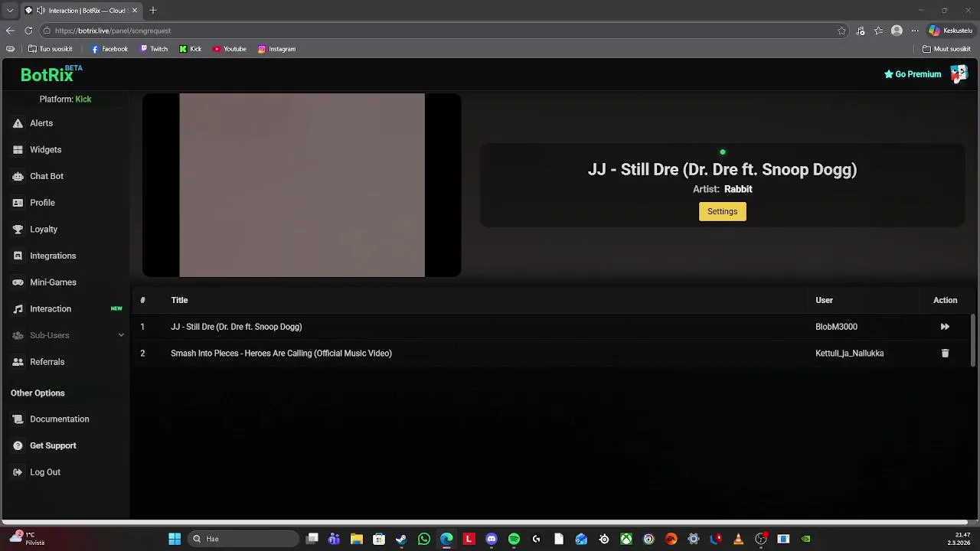The width and height of the screenshot is (980, 551).
Task: Open the Muut suosikit folder
Action: (947, 49)
